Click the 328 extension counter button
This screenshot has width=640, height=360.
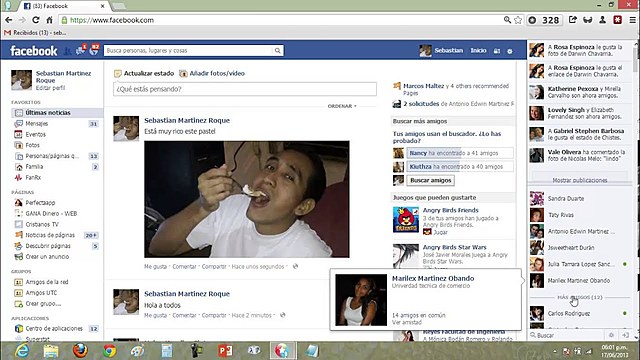tap(545, 20)
